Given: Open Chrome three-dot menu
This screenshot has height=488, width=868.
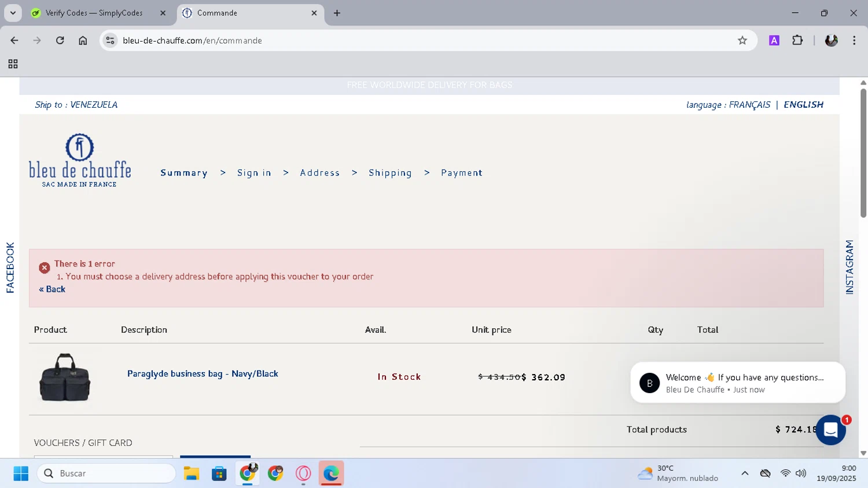Looking at the screenshot, I should [x=854, y=41].
